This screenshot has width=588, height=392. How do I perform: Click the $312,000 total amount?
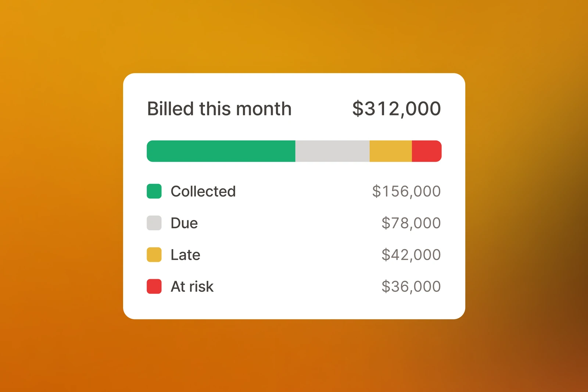397,109
